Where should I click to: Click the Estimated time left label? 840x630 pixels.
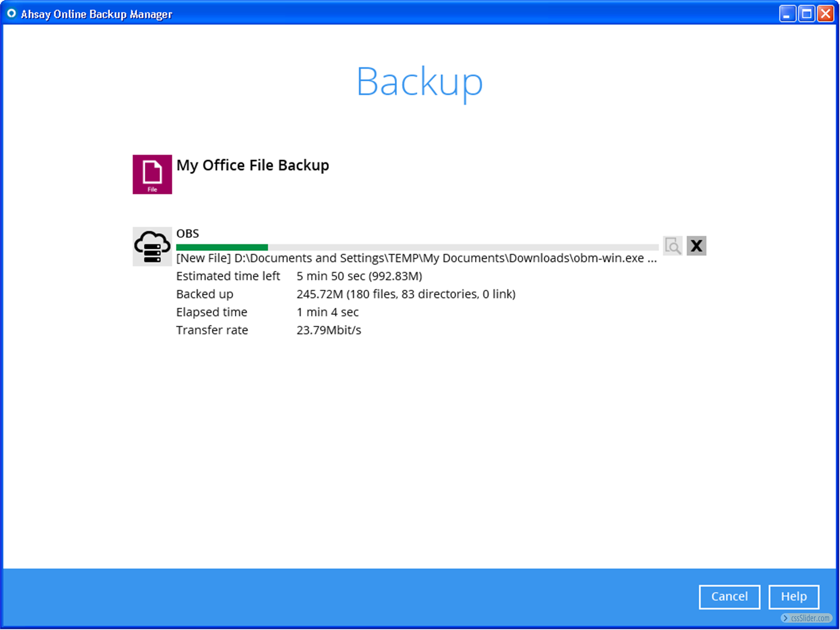pos(228,276)
